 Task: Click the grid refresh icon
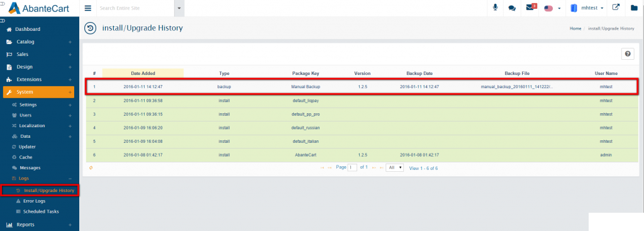point(91,167)
